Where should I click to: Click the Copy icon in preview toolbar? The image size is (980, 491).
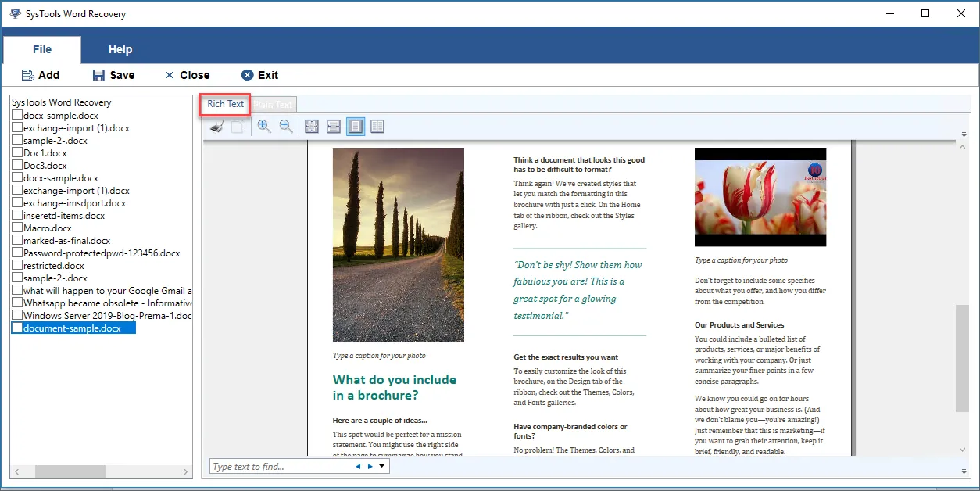[x=238, y=126]
